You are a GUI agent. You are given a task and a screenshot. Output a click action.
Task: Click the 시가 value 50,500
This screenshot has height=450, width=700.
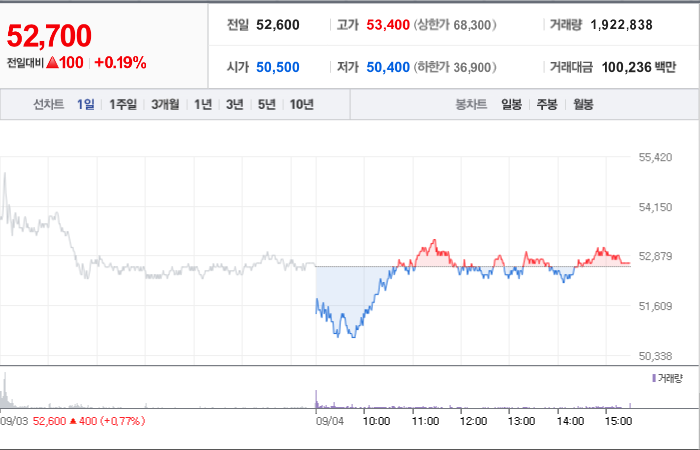click(x=278, y=67)
